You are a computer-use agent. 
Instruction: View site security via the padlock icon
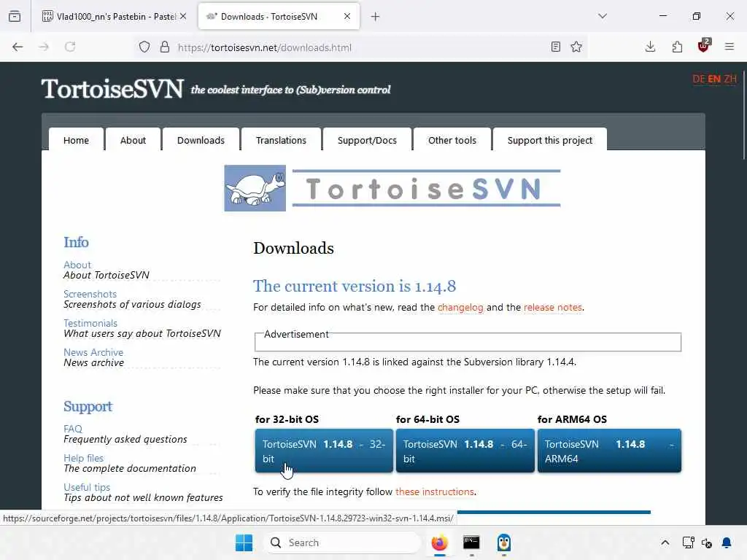(164, 47)
